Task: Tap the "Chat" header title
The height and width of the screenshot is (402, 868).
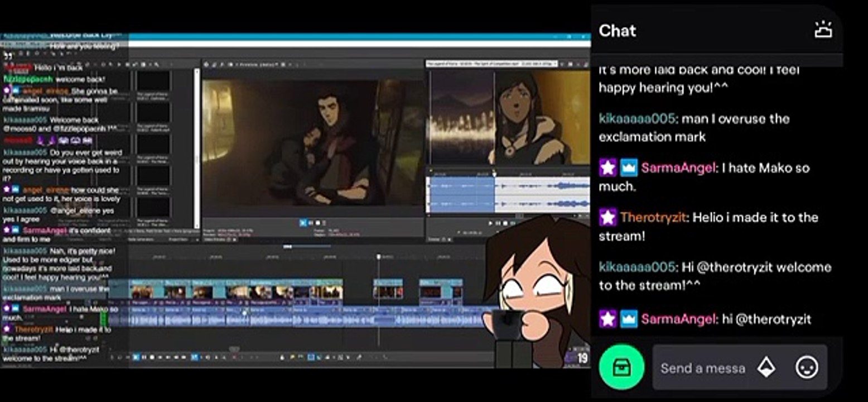Action: point(618,30)
